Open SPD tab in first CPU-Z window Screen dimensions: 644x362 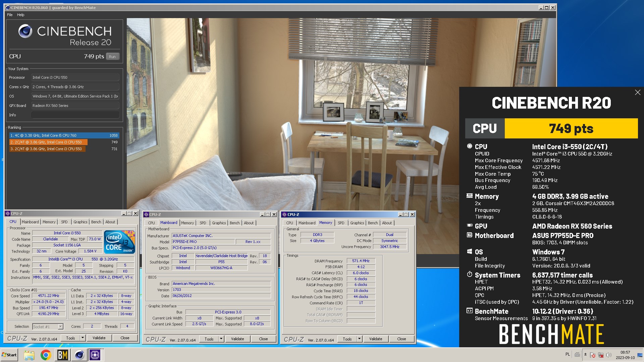64,222
